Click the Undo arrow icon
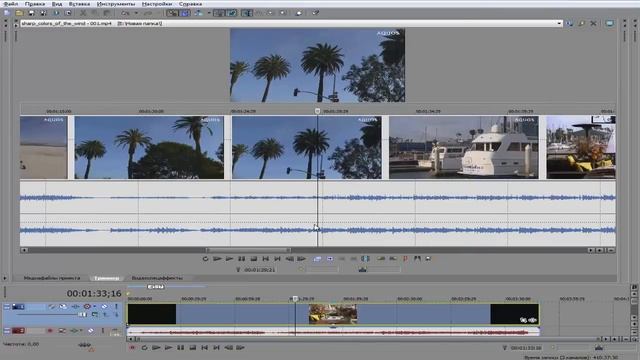This screenshot has height=360, width=640. [125, 13]
